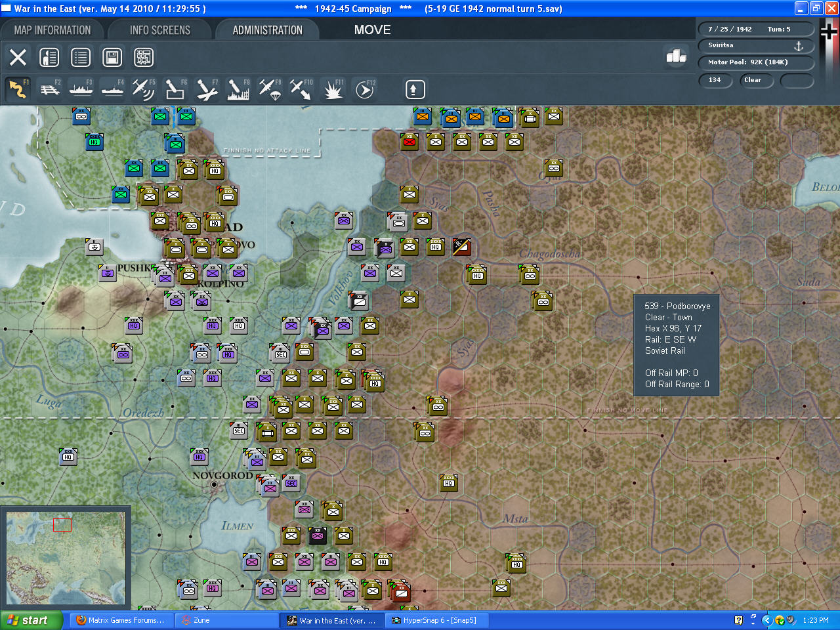
Task: Choose the F4 ship mode icon
Action: [x=112, y=89]
